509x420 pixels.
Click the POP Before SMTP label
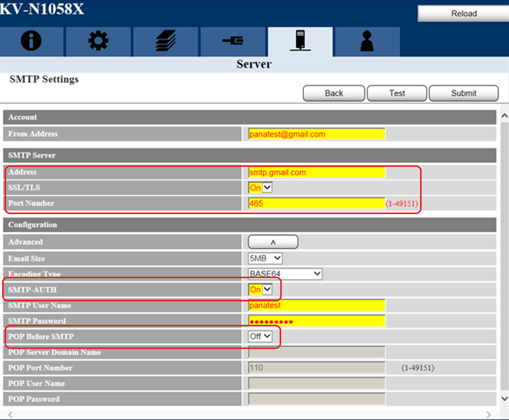[41, 337]
